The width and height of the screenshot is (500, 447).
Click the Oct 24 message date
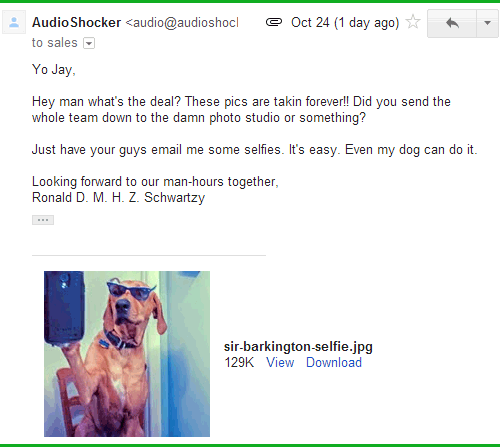(345, 23)
